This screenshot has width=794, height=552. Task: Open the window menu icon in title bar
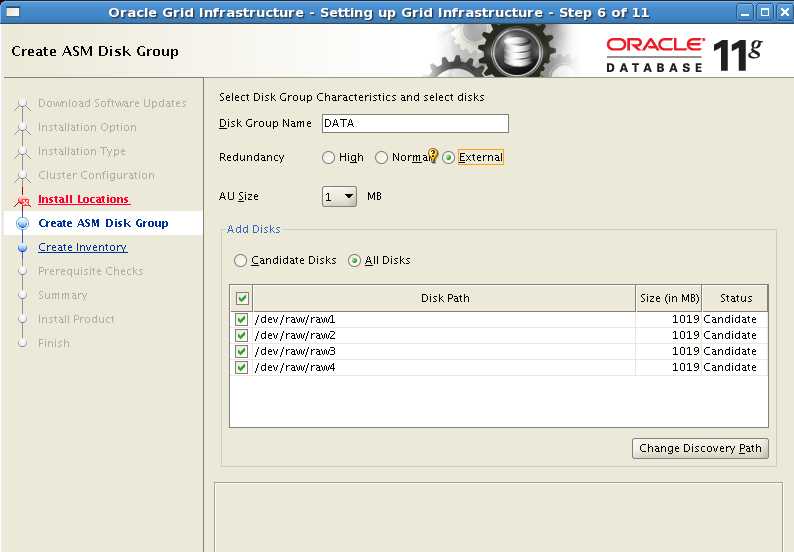tap(12, 12)
